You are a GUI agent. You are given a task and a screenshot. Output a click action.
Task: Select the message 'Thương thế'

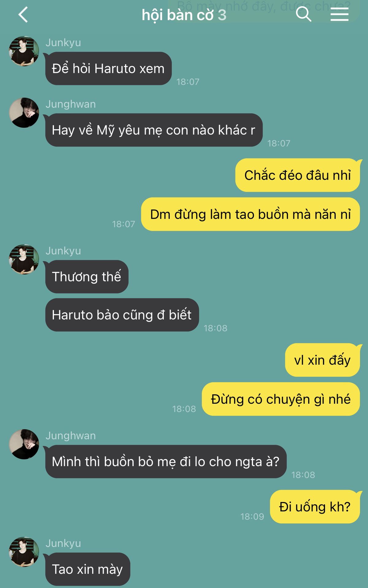pyautogui.click(x=87, y=277)
